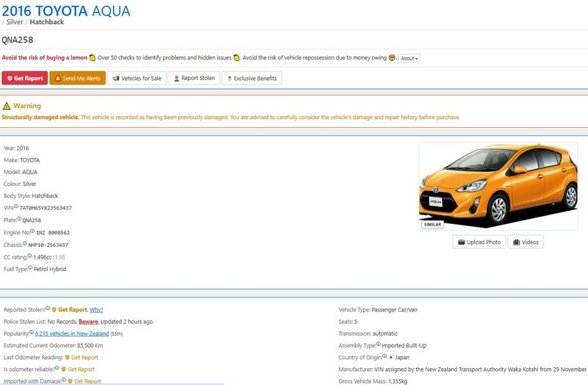This screenshot has width=588, height=385.
Task: Open Exclusive Benefits
Action: 251,78
